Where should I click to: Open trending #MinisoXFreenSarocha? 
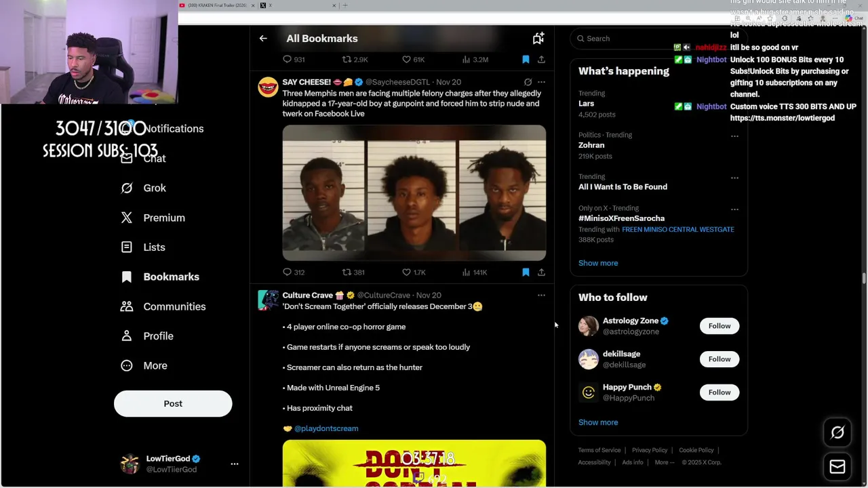(x=621, y=218)
